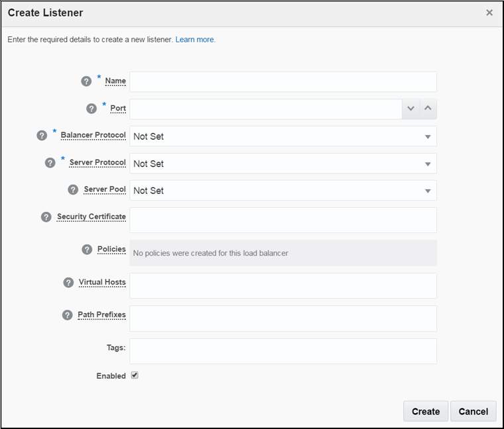Image resolution: width=504 pixels, height=429 pixels.
Task: Click the Policies help icon
Action: click(87, 250)
